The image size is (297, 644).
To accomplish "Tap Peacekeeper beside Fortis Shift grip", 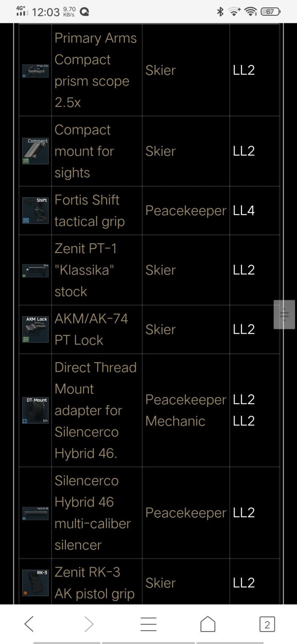I will [186, 211].
